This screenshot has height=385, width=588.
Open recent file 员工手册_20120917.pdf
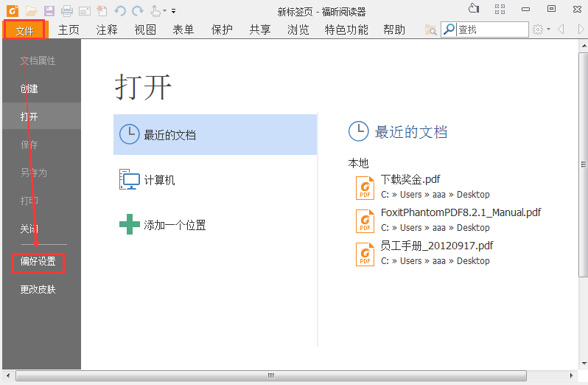tap(437, 246)
